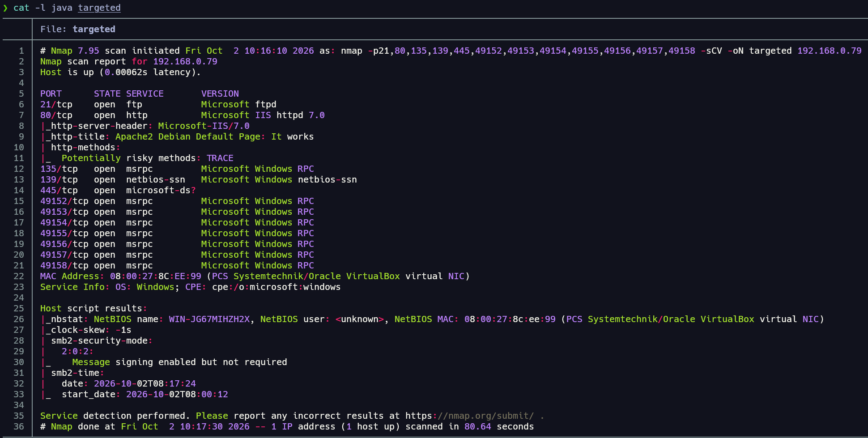Viewport: 868px width, 438px height.
Task: Click the clock-skew value '-1s'
Action: pos(123,330)
